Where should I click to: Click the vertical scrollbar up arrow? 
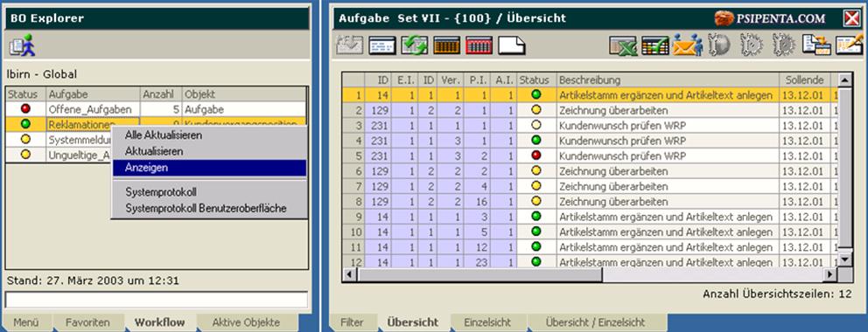(x=844, y=80)
